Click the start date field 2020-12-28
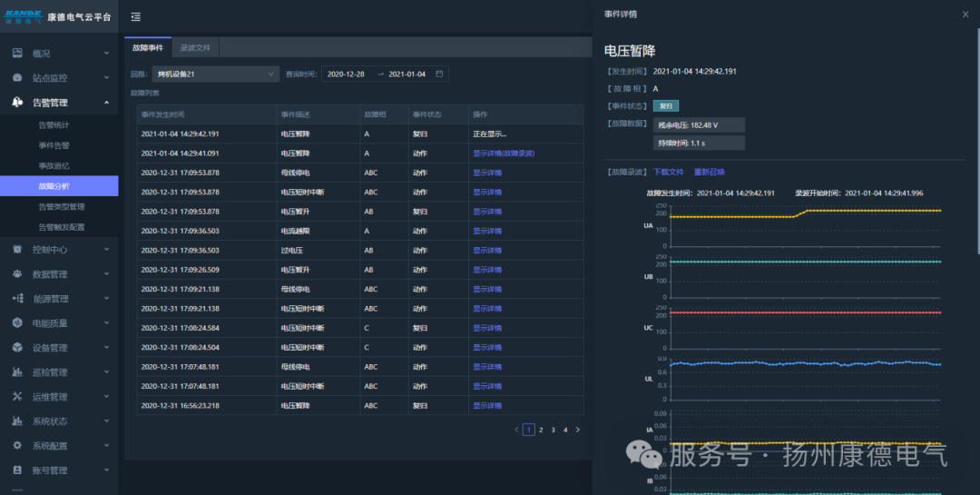 pos(346,74)
